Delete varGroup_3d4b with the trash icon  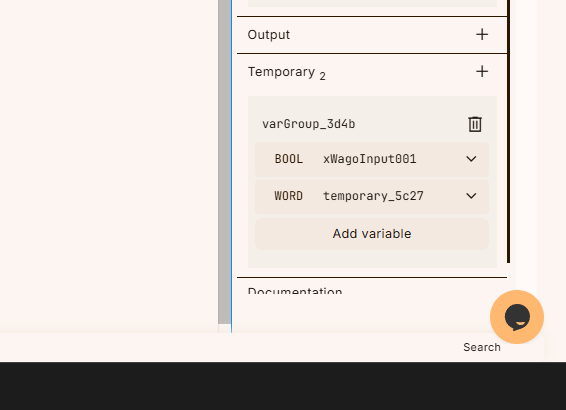(x=475, y=124)
